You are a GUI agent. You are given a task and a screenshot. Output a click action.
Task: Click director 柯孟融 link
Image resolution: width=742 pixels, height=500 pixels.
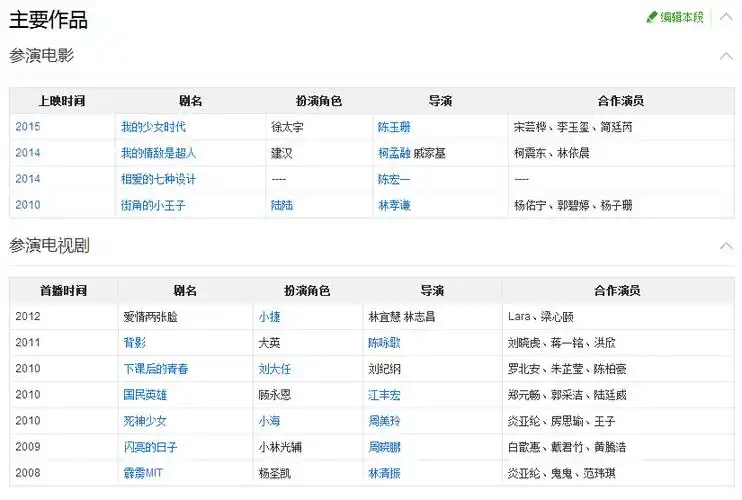tap(394, 153)
